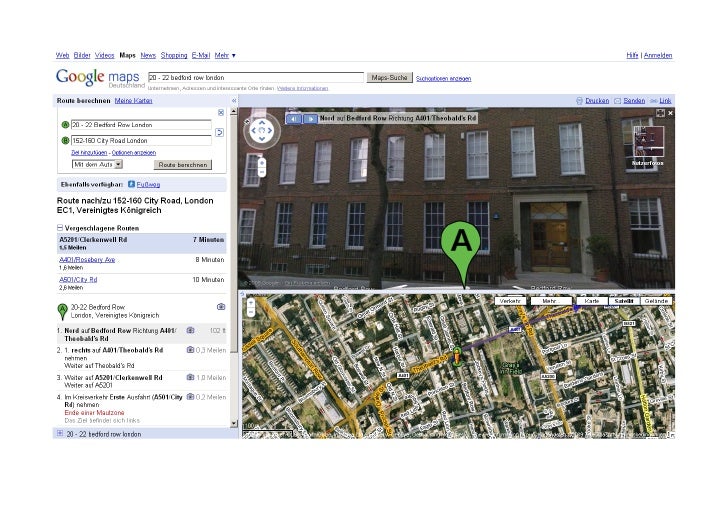Click the pegman marker on the satellite map

[457, 357]
